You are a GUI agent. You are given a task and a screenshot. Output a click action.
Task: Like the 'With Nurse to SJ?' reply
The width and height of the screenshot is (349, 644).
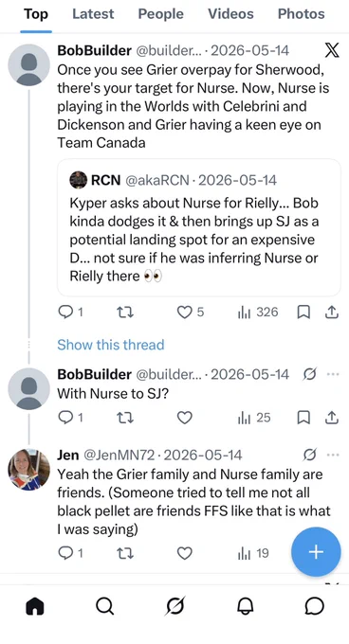184,418
